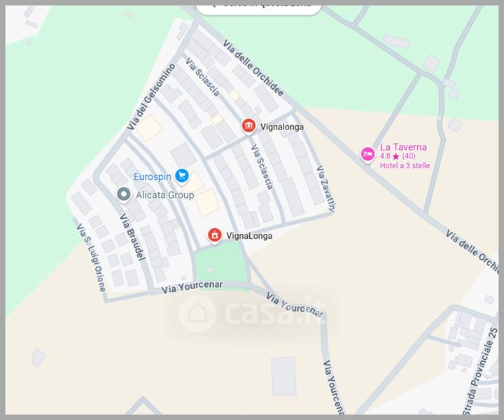
Task: Click the Via Braudel street label
Action: pyautogui.click(x=132, y=237)
